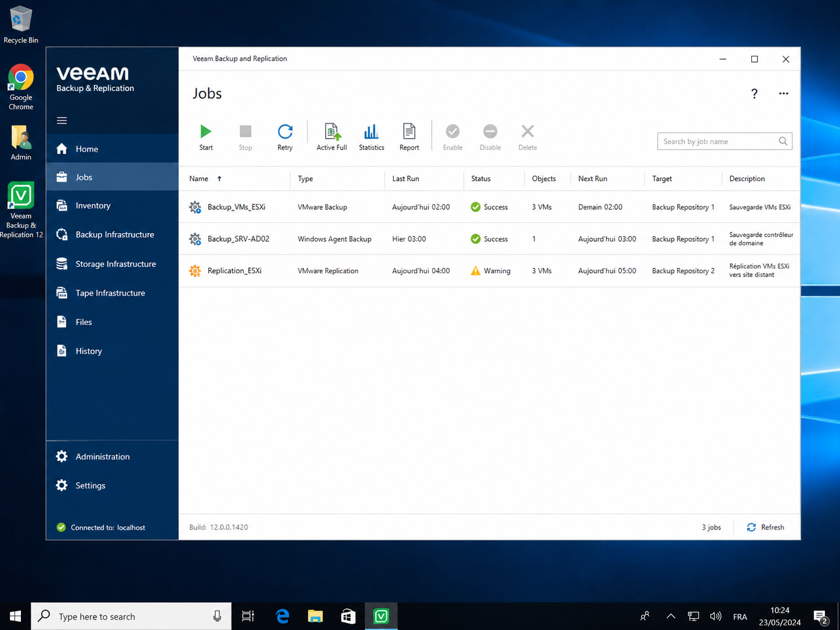Click Backup Repository 2 target cell
This screenshot has width=840, height=630.
(683, 271)
